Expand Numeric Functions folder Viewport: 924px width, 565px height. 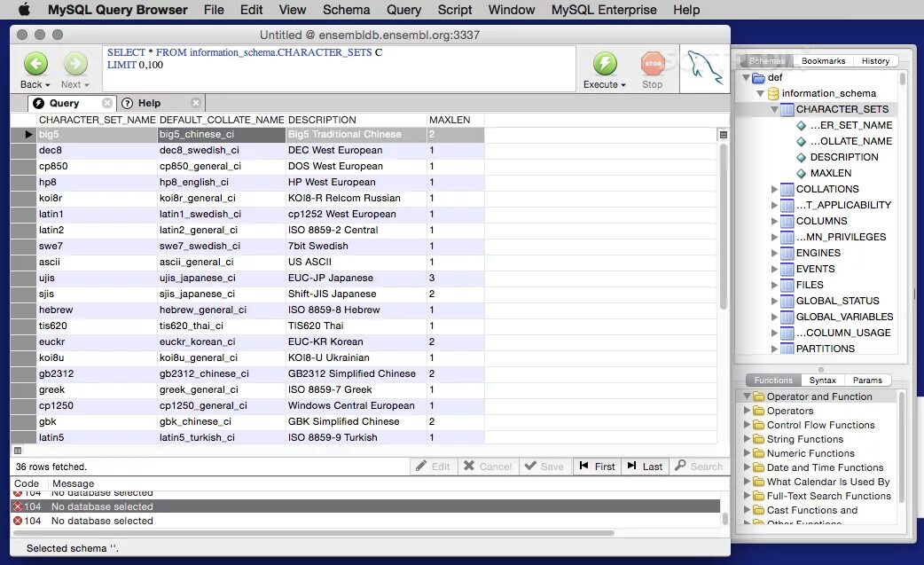(748, 453)
